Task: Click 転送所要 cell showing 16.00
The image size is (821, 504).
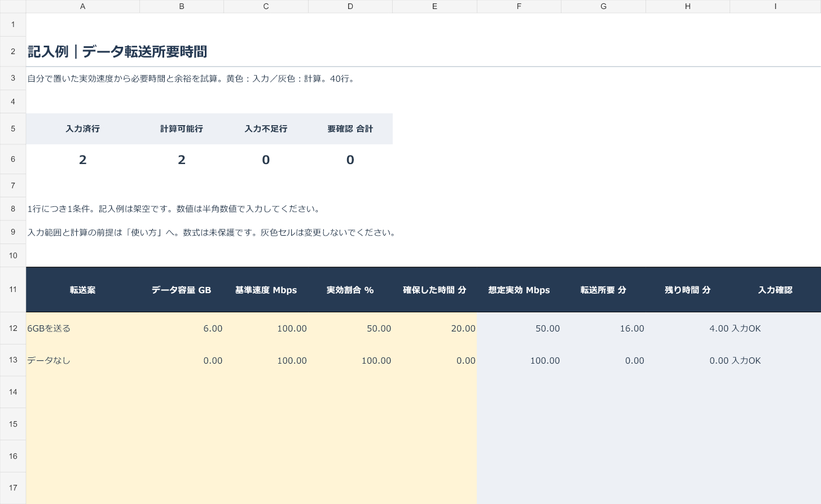Action: click(x=603, y=328)
